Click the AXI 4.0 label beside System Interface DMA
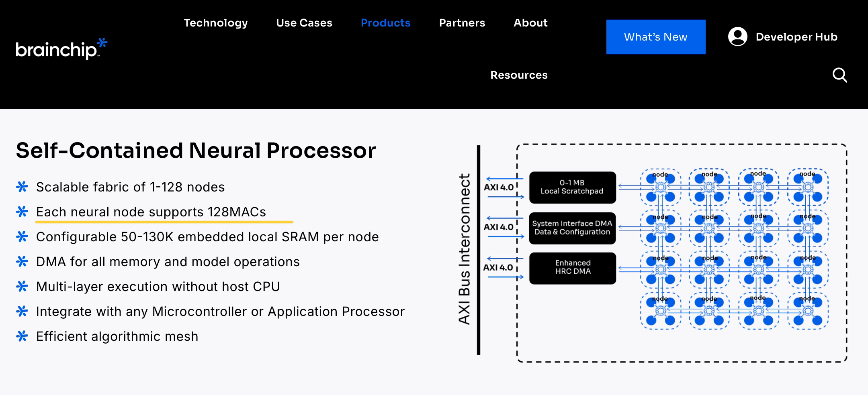The height and width of the screenshot is (395, 868). (x=498, y=227)
